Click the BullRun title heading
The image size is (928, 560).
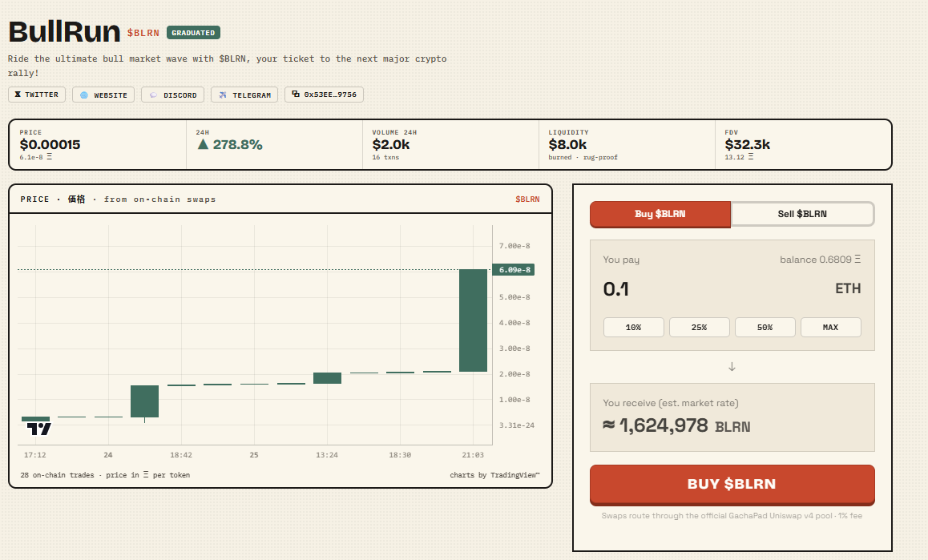point(64,31)
